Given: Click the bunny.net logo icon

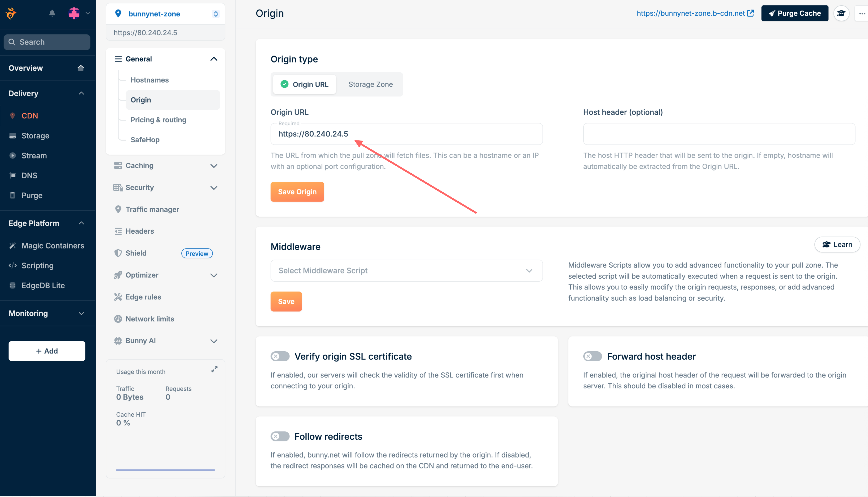Looking at the screenshot, I should click(11, 13).
